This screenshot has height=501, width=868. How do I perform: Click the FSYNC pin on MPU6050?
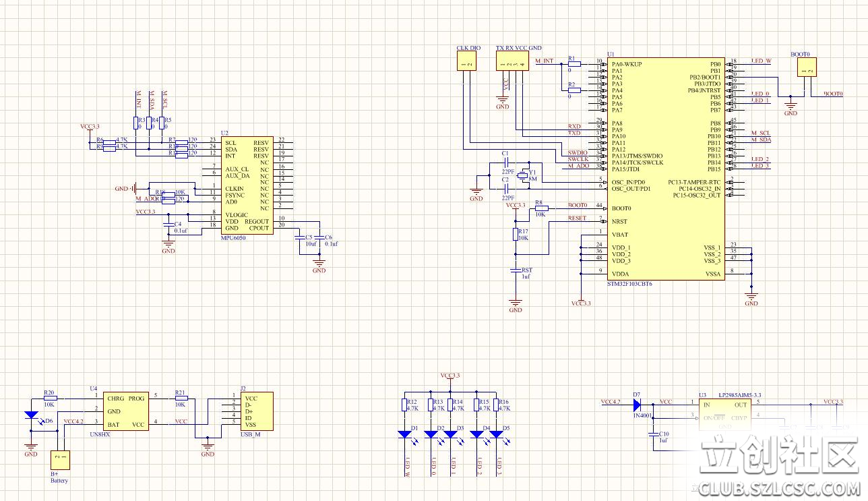pyautogui.click(x=234, y=195)
